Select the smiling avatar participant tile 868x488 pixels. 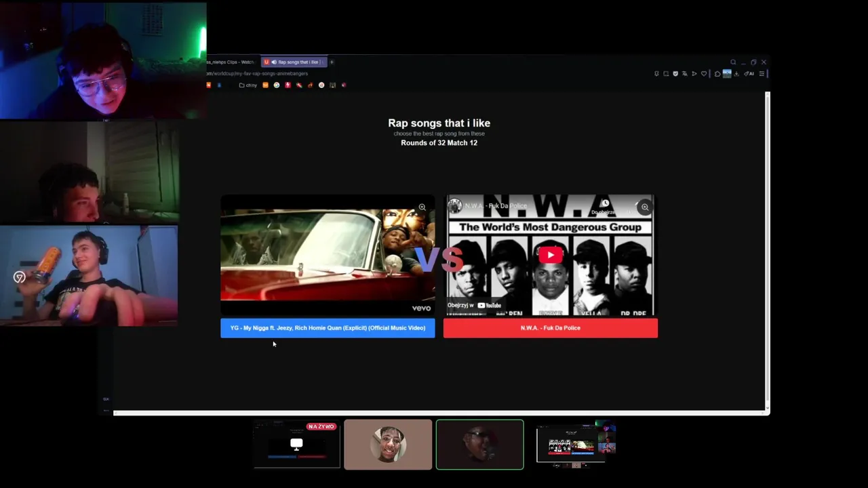[388, 444]
